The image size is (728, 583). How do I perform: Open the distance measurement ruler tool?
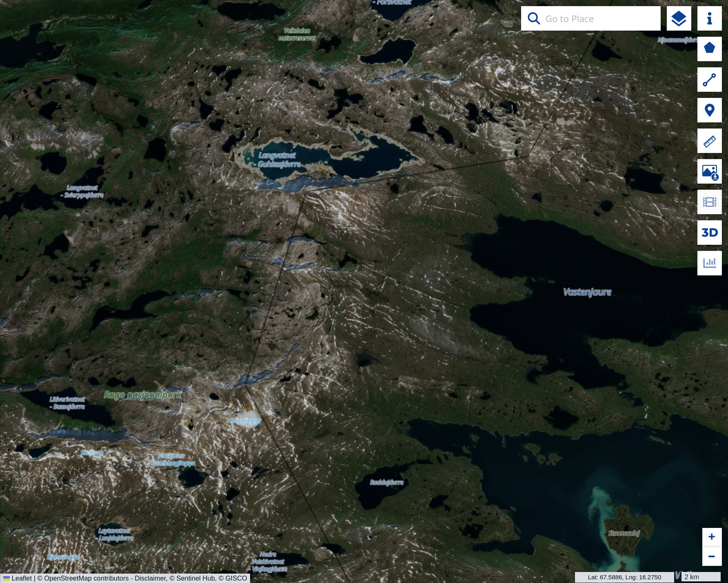tap(709, 140)
